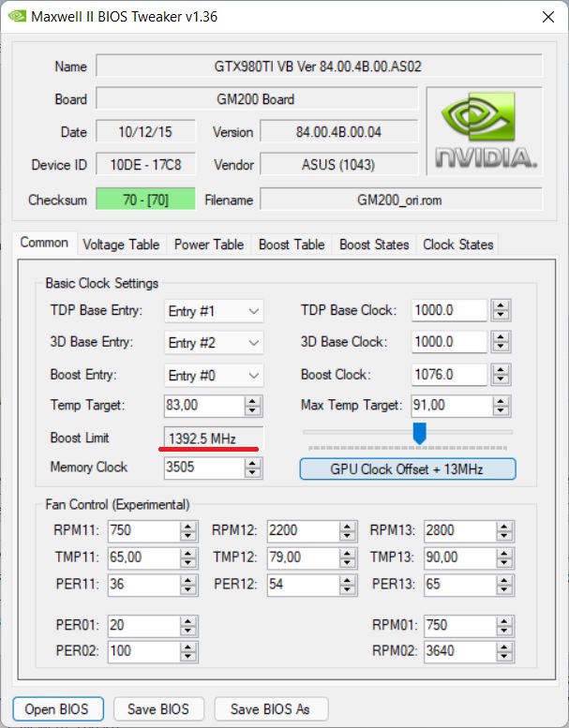The height and width of the screenshot is (728, 569).
Task: Switch to the Common tab
Action: click(44, 243)
